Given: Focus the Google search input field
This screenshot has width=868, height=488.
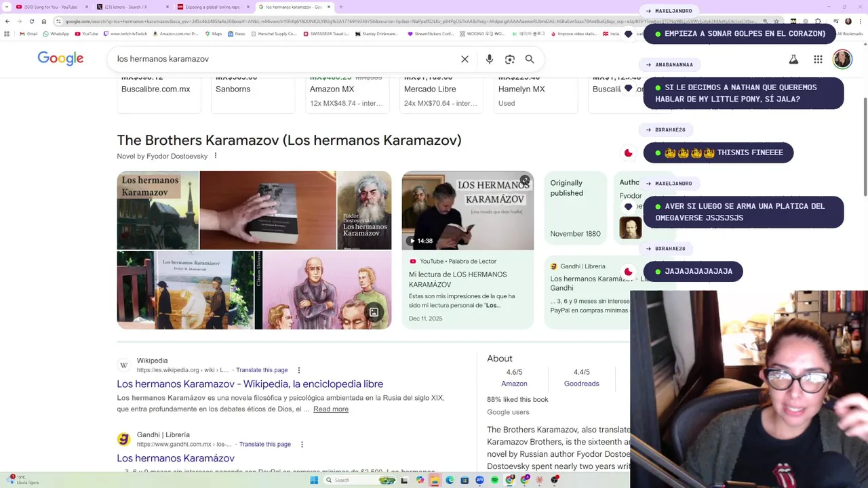Looking at the screenshot, I should (285, 59).
